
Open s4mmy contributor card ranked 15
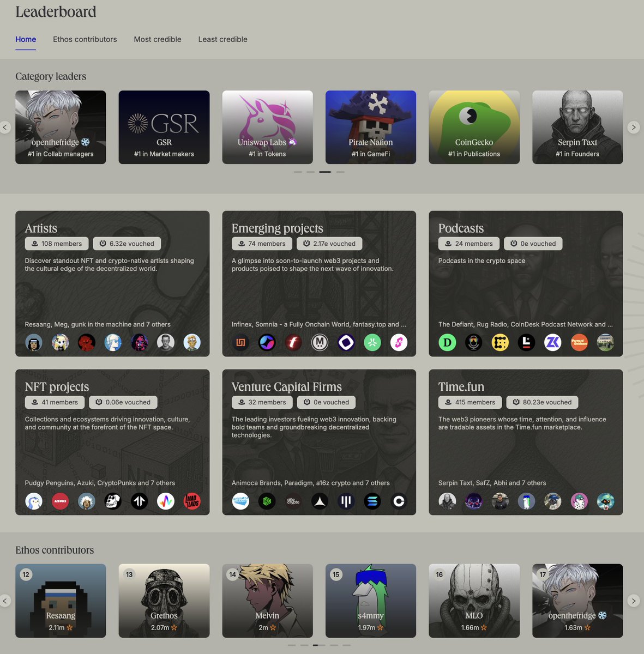pyautogui.click(x=371, y=601)
